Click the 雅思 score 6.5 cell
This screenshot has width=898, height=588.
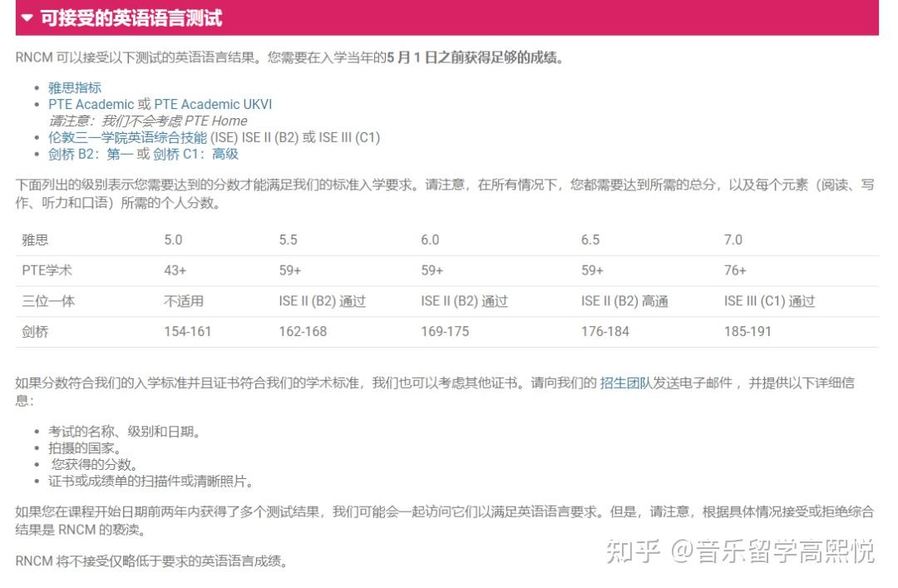click(590, 240)
